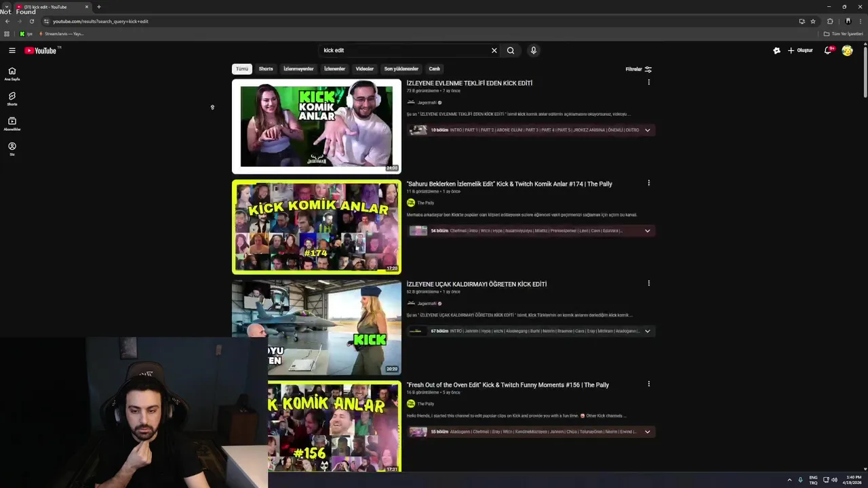Click the address bar URL

[x=100, y=21]
